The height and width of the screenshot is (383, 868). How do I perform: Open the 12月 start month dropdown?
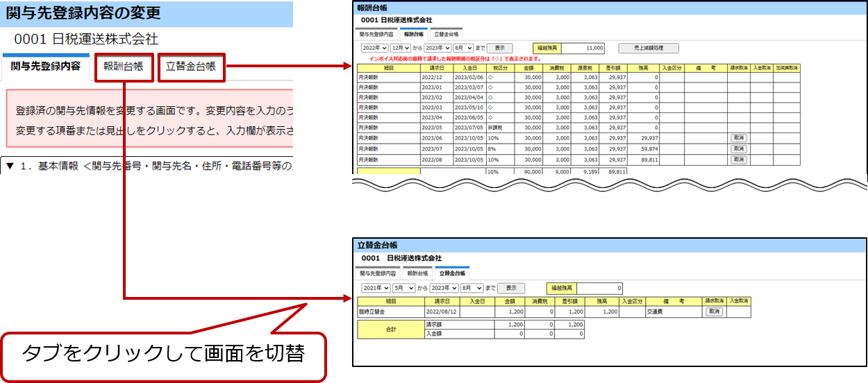tap(401, 48)
